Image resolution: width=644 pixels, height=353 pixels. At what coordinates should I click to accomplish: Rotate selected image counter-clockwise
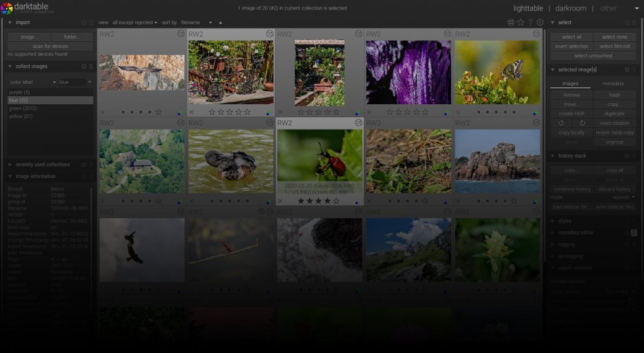pos(561,123)
